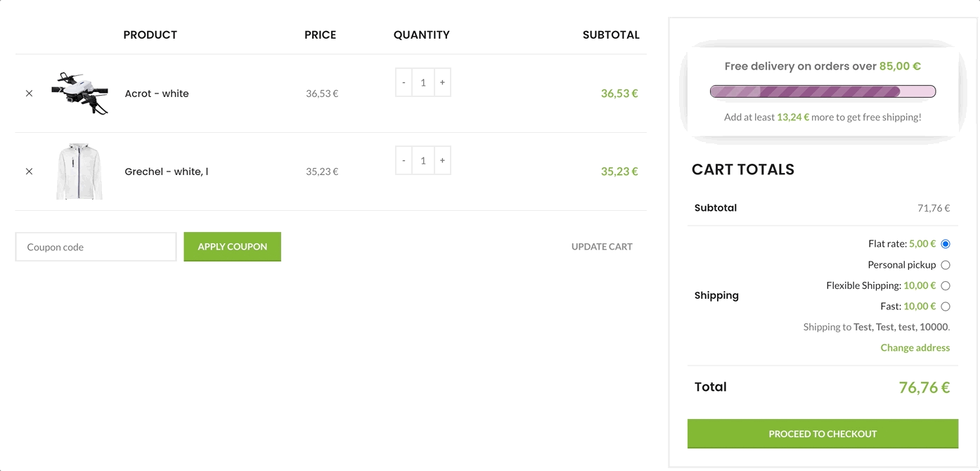Increase quantity of Grechel jacket
980x471 pixels.
(442, 160)
